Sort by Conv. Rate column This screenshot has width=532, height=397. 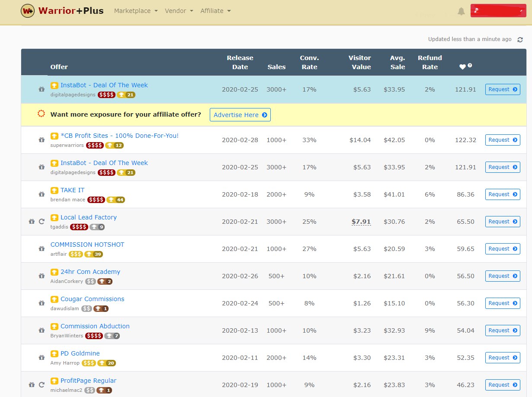coord(309,62)
